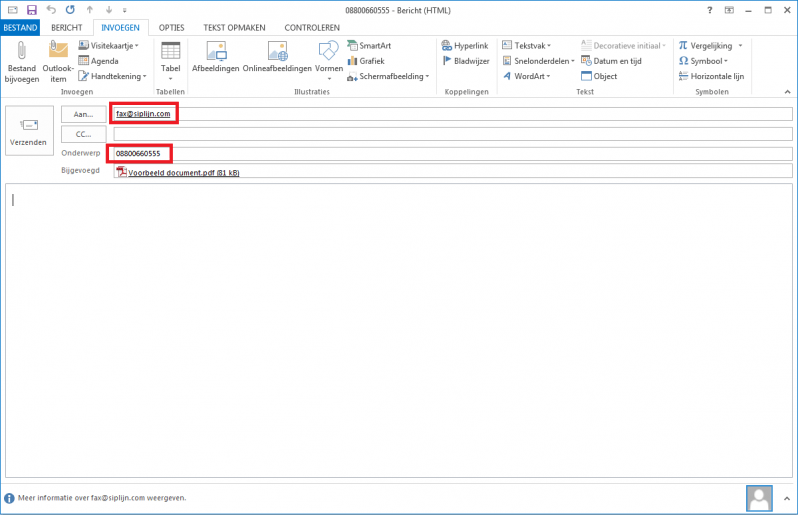Go to previous item with up arrow
This screenshot has height=516, width=798.
(90, 10)
